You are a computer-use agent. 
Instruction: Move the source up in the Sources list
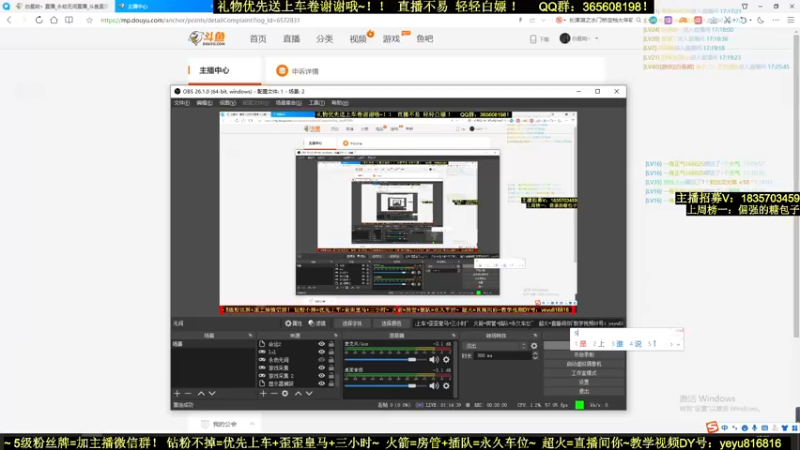point(298,393)
